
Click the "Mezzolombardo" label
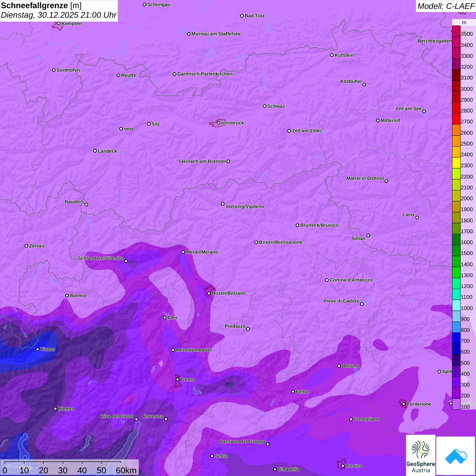tap(194, 350)
